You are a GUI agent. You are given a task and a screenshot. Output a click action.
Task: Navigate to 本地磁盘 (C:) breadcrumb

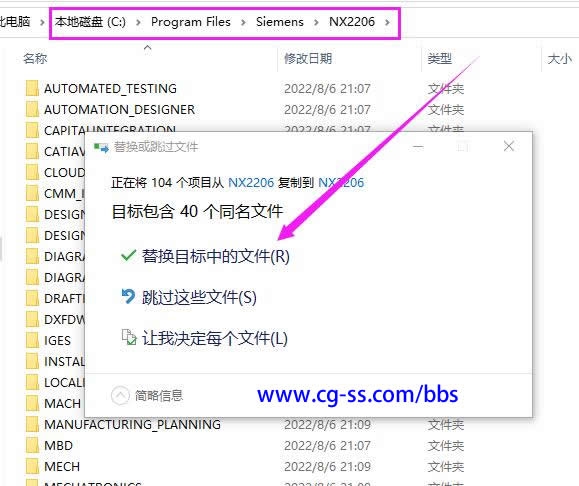coord(90,22)
